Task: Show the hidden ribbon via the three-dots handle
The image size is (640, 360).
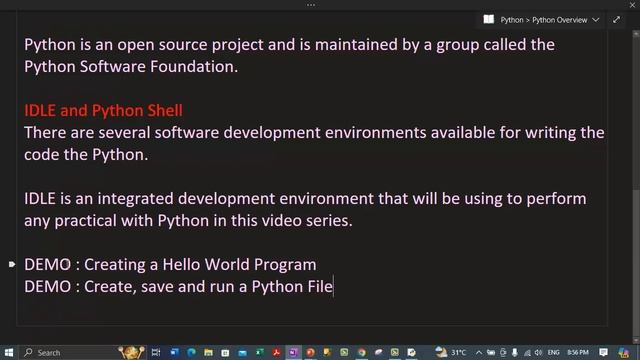Action: (x=311, y=5)
